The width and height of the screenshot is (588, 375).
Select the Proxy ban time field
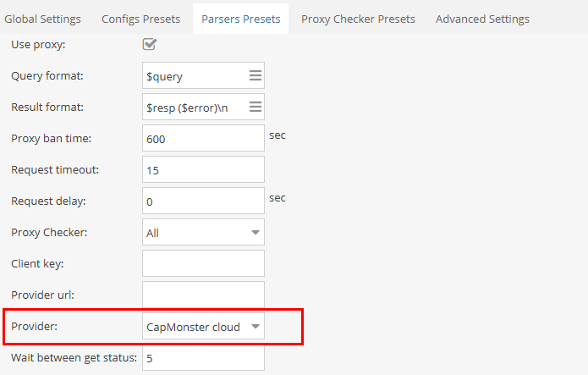[x=203, y=139]
